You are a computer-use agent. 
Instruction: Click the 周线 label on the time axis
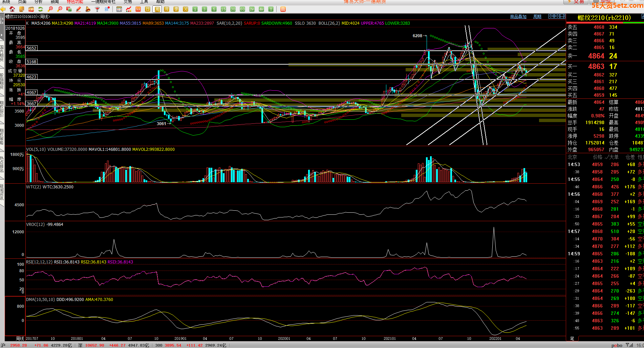pyautogui.click(x=20, y=338)
